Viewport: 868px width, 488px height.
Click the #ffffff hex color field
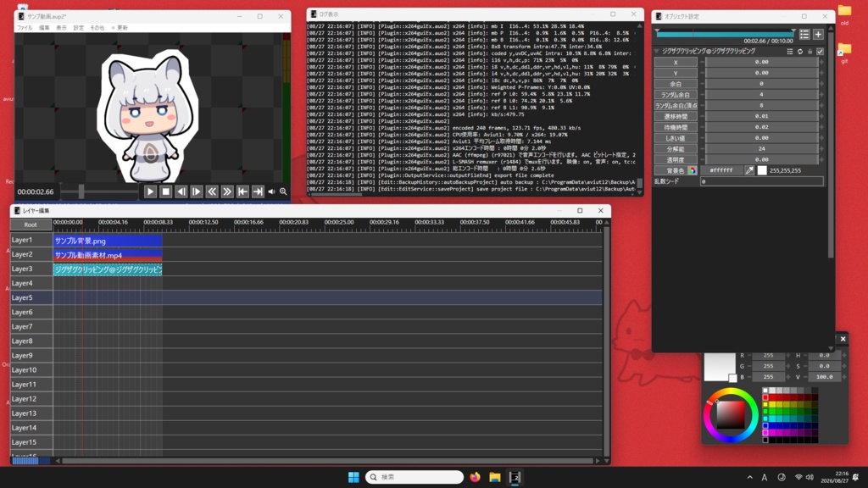(x=721, y=170)
